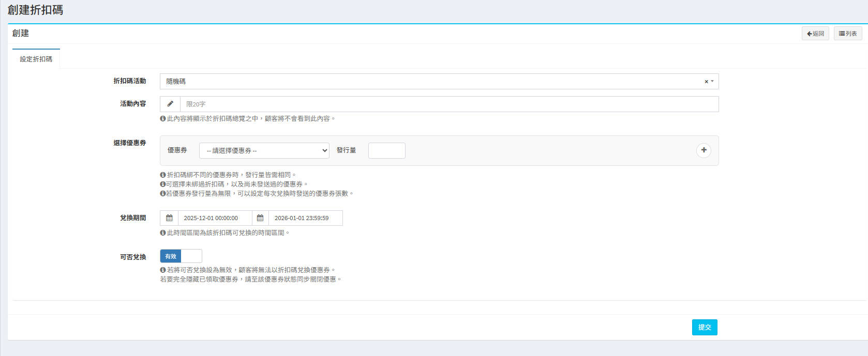Image resolution: width=868 pixels, height=356 pixels.
Task: Click the 發行量 quantity input box
Action: [386, 150]
